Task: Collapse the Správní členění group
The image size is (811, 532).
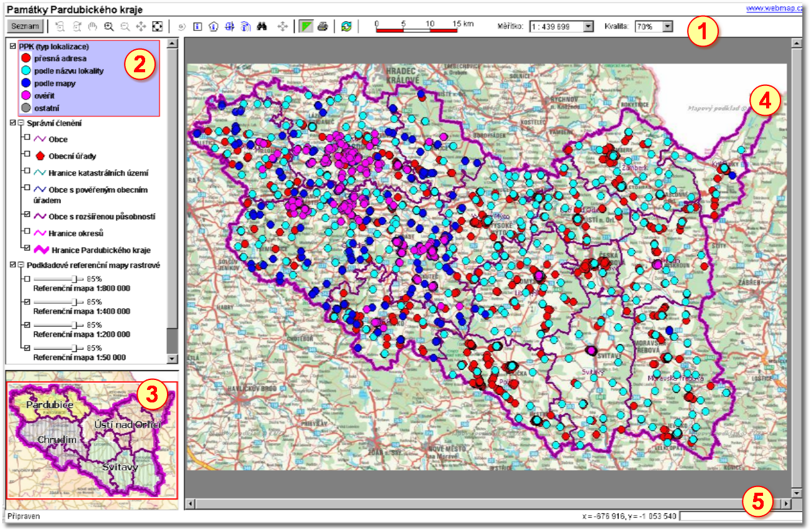Action: (x=21, y=123)
